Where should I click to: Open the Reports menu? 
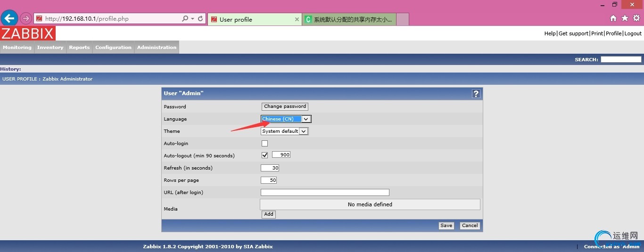click(79, 47)
